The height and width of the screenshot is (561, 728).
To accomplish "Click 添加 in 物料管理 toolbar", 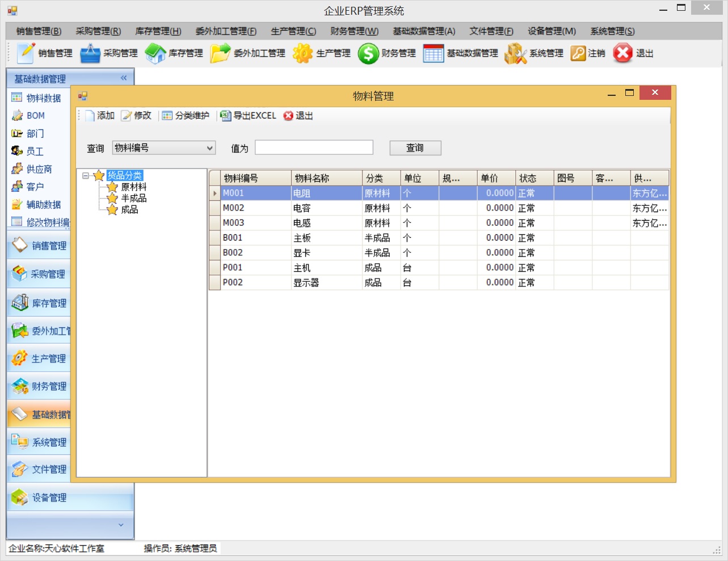I will click(x=100, y=116).
